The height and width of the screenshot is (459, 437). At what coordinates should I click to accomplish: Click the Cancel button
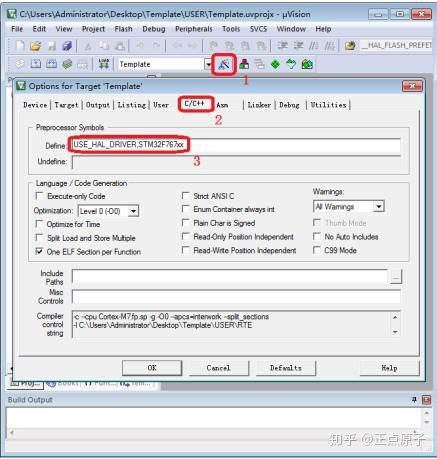(218, 368)
